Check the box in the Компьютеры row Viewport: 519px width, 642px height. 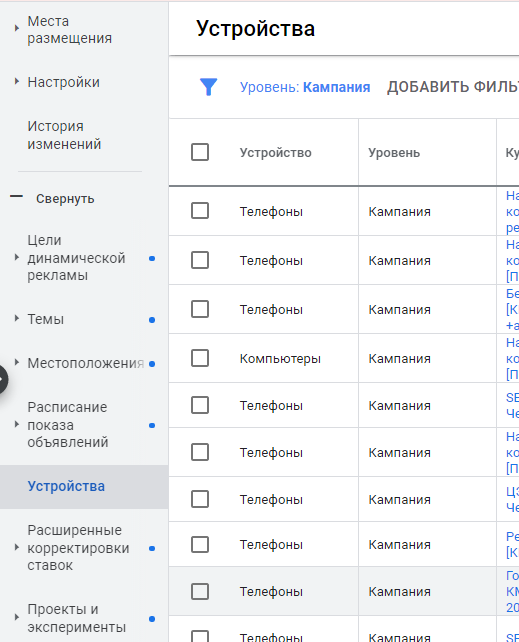(200, 358)
